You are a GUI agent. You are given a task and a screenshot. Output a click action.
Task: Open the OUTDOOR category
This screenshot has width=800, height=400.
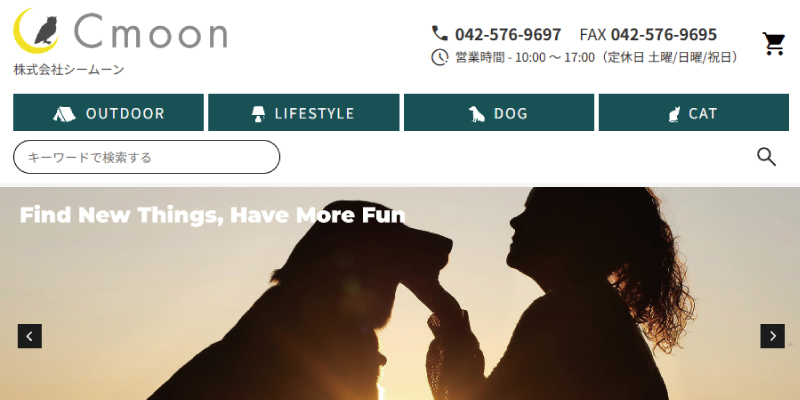tap(108, 112)
